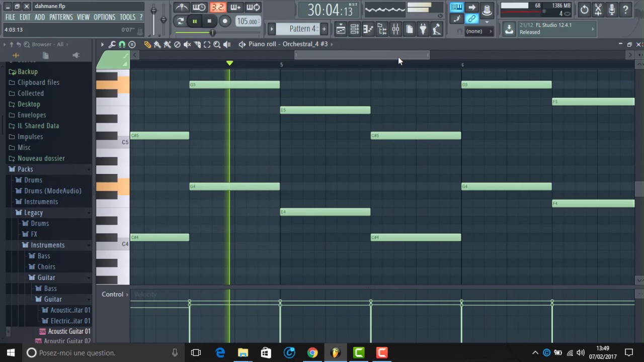This screenshot has height=362, width=644.
Task: Open the EDIT menu
Action: [x=25, y=17]
